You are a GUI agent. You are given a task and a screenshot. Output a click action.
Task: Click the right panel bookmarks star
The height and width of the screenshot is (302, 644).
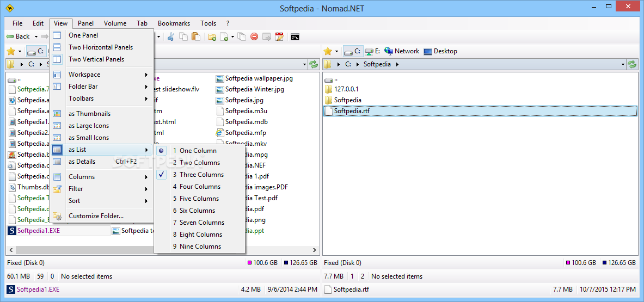coord(328,51)
